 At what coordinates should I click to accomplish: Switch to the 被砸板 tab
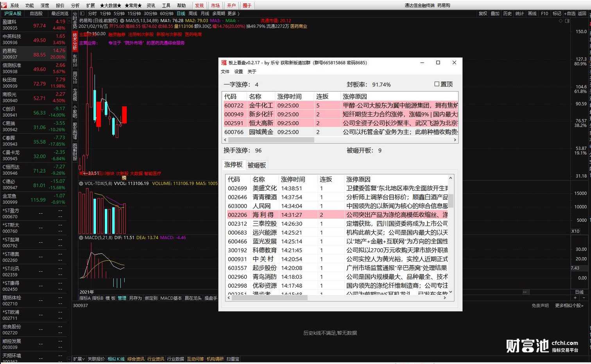(x=257, y=165)
